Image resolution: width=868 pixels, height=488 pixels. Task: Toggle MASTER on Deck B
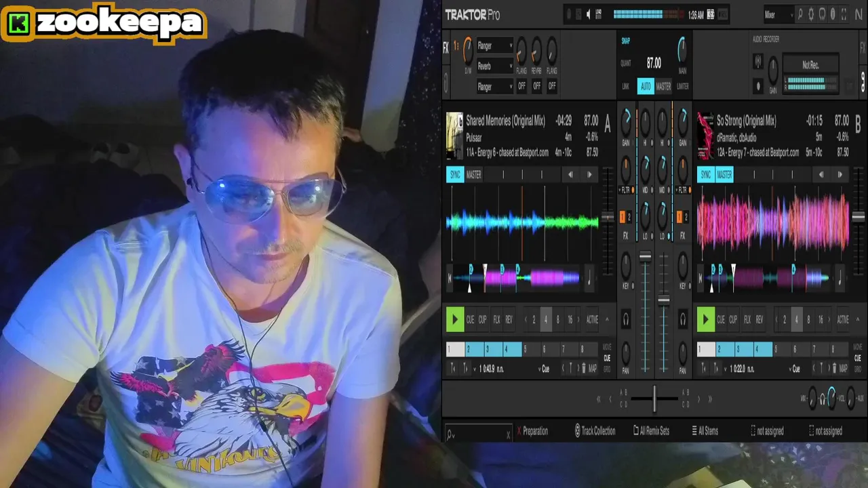725,175
